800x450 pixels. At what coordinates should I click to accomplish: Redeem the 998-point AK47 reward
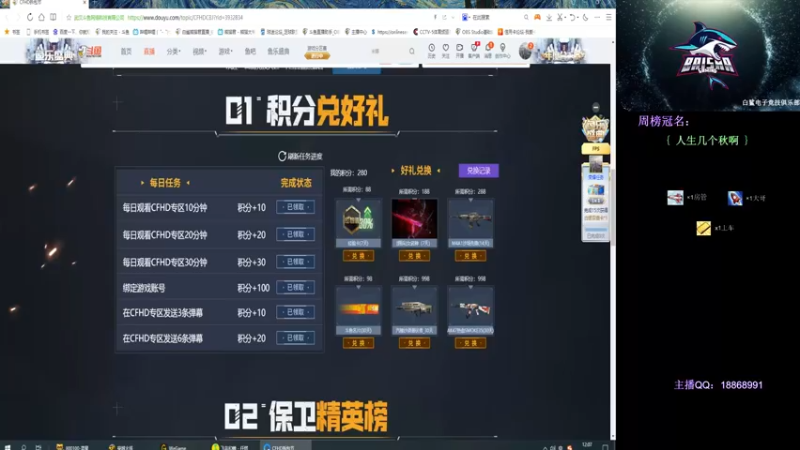coord(470,343)
